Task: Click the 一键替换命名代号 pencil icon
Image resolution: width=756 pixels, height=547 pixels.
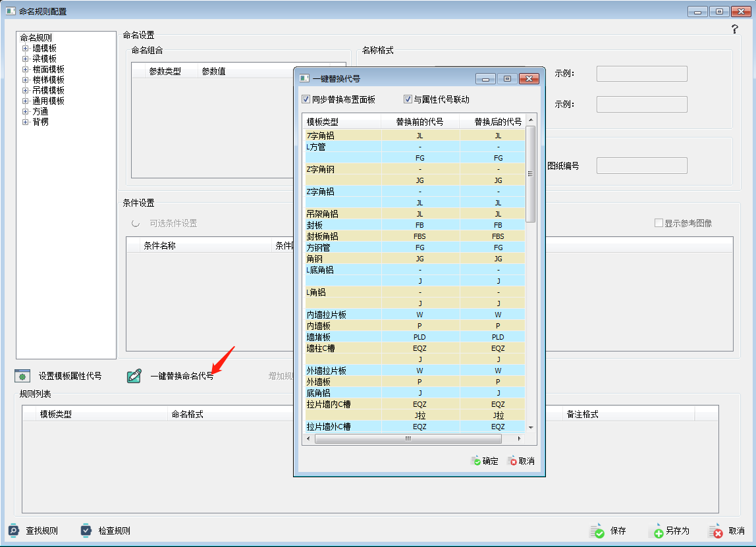Action: pyautogui.click(x=134, y=376)
